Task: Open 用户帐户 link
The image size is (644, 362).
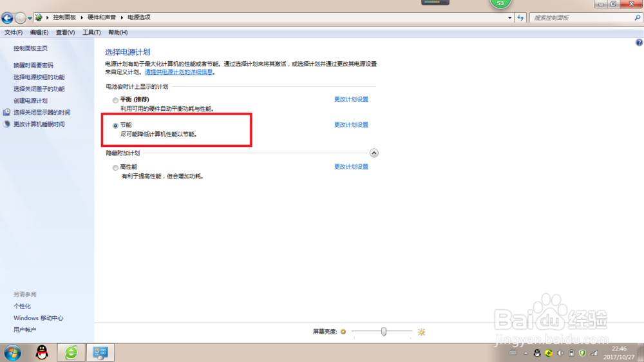Action: pyautogui.click(x=24, y=330)
